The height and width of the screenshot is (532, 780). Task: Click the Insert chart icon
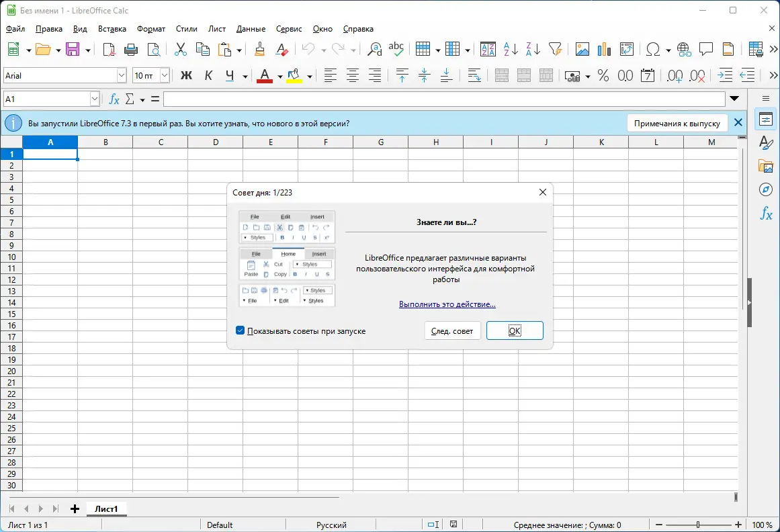point(604,50)
